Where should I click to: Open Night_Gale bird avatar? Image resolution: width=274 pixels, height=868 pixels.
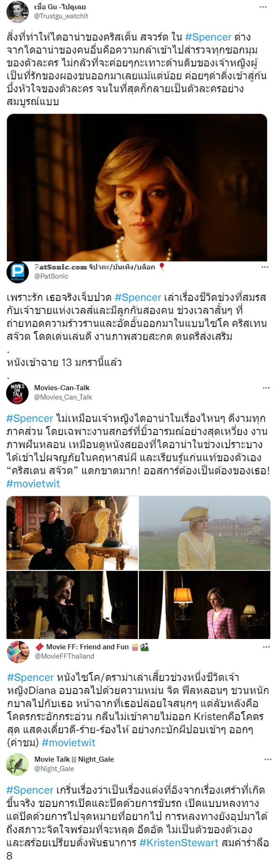pyautogui.click(x=17, y=764)
